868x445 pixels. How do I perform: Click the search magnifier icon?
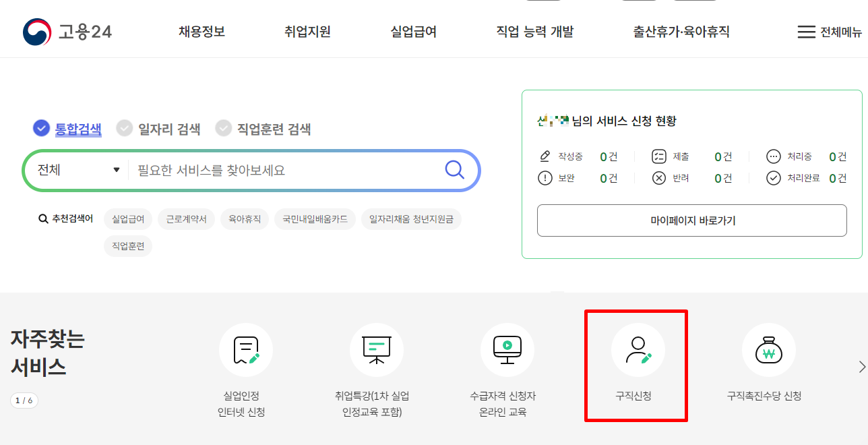click(x=454, y=171)
